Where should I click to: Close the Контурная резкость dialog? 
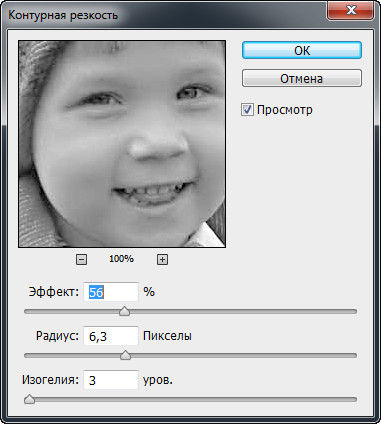pyautogui.click(x=351, y=10)
